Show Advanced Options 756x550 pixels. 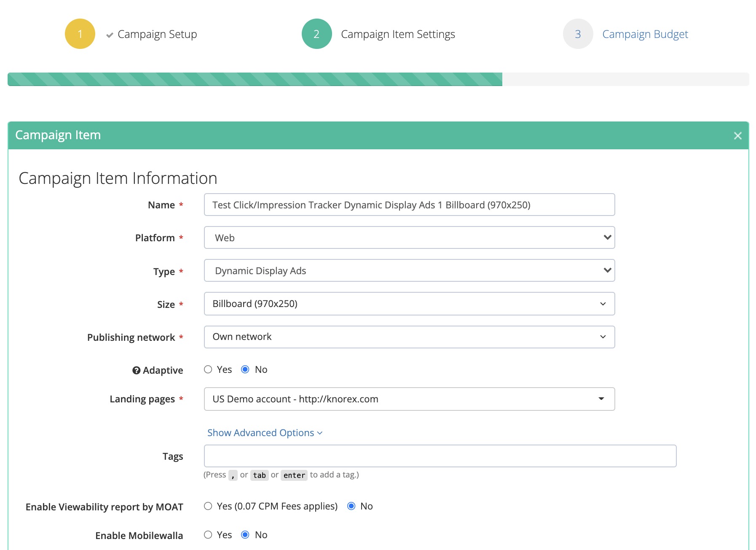[x=264, y=432]
